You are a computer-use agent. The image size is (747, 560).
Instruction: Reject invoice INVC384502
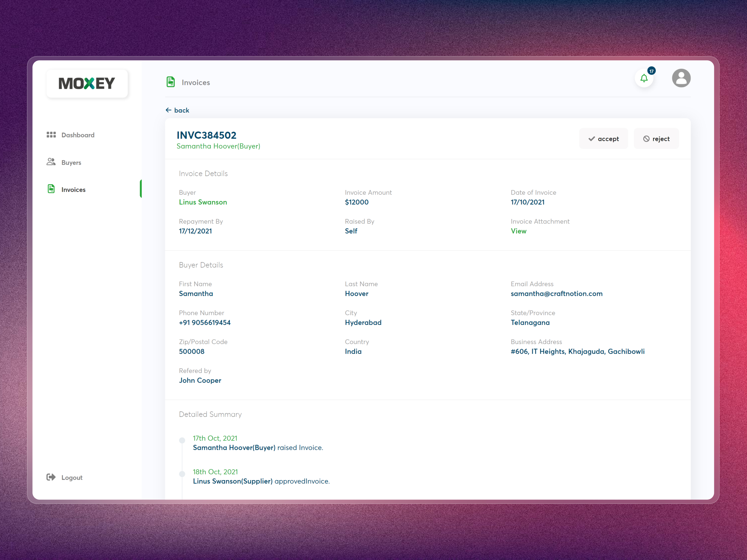(656, 138)
